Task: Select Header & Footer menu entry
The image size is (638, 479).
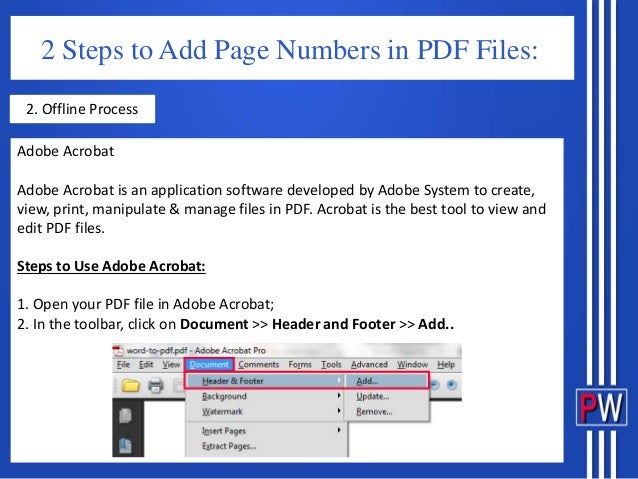Action: (x=264, y=381)
